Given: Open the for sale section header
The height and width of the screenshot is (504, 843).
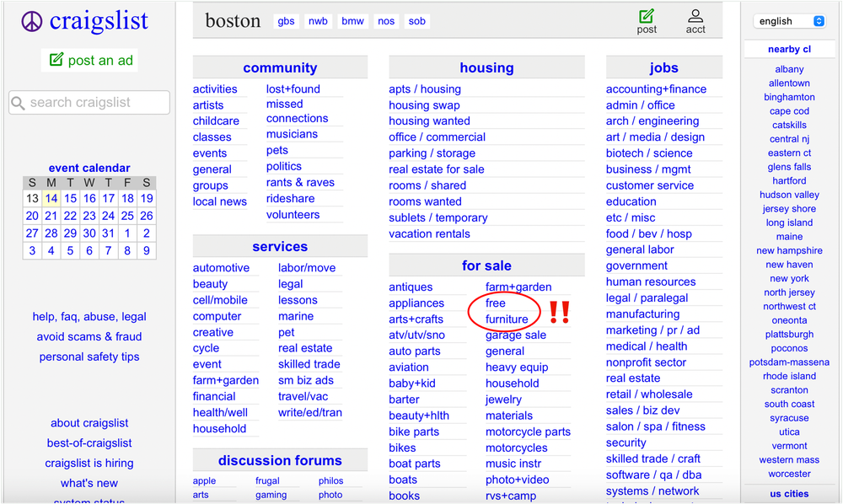Looking at the screenshot, I should click(486, 265).
